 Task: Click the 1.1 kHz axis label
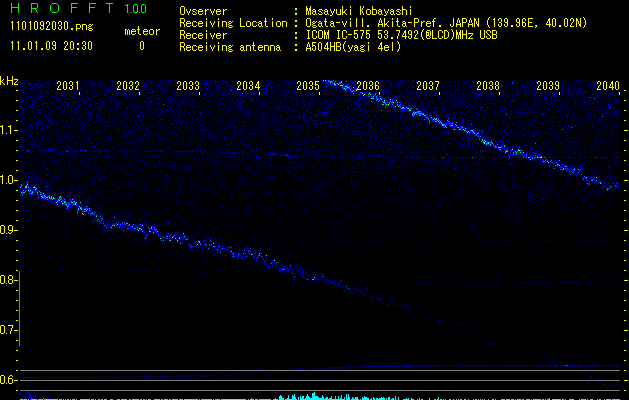[8, 130]
